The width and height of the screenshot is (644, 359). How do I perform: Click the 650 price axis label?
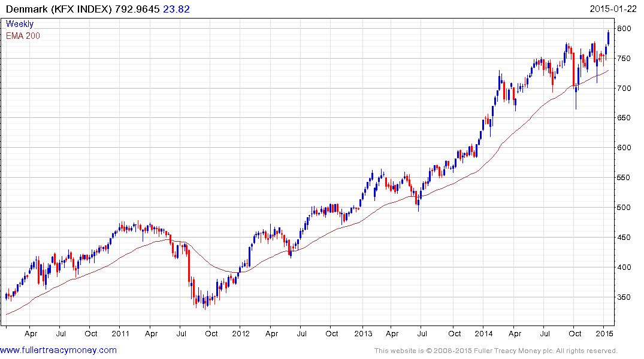point(624,118)
